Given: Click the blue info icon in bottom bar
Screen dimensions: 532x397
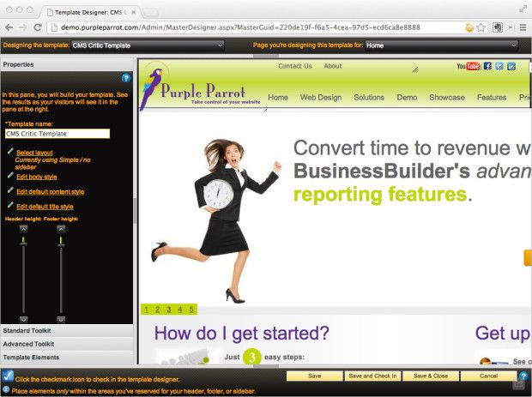Looking at the screenshot, I should tap(6, 390).
